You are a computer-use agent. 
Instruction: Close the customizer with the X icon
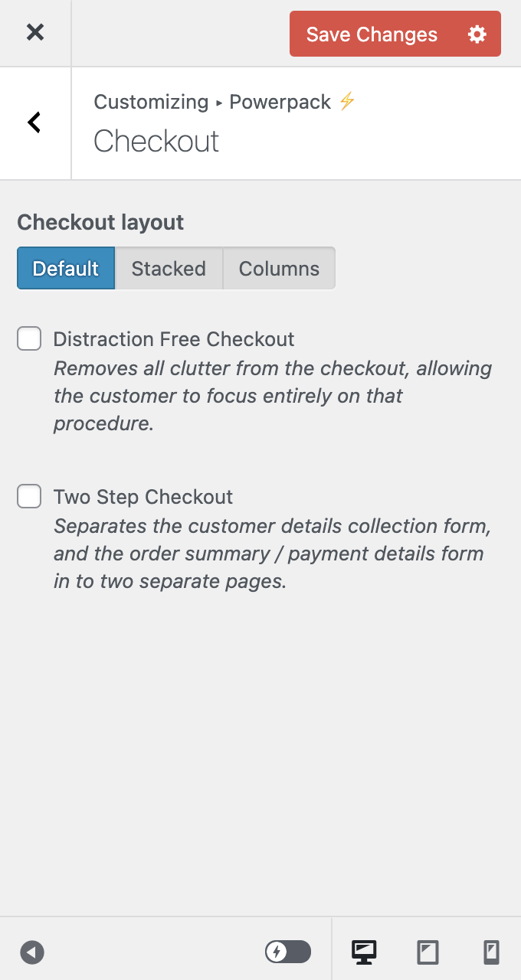click(35, 33)
